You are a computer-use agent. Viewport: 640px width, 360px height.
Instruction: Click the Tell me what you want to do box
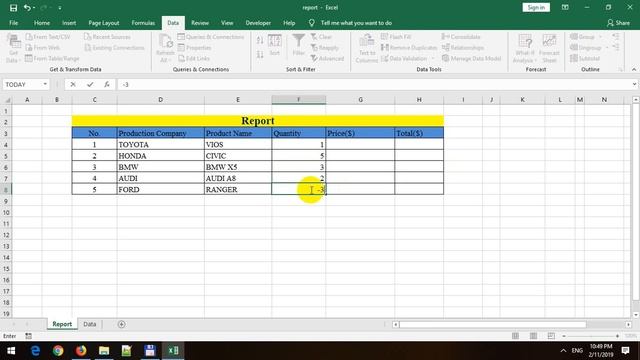click(x=356, y=23)
